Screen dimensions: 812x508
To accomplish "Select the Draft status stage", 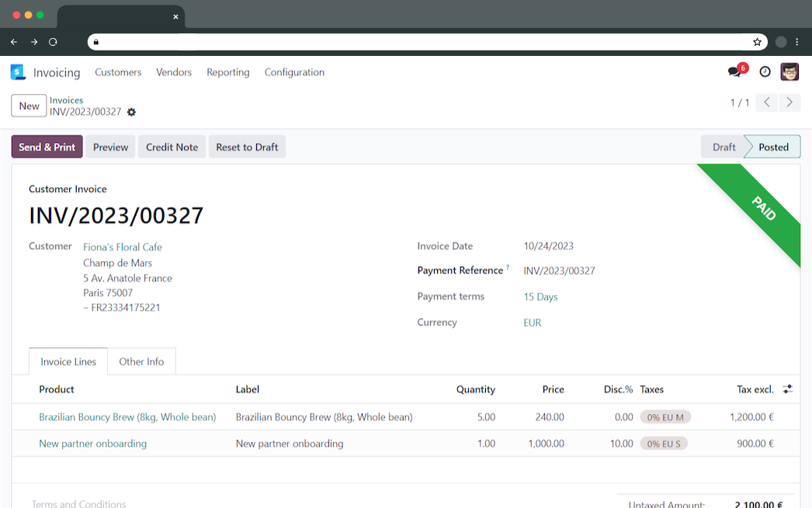I will point(724,147).
